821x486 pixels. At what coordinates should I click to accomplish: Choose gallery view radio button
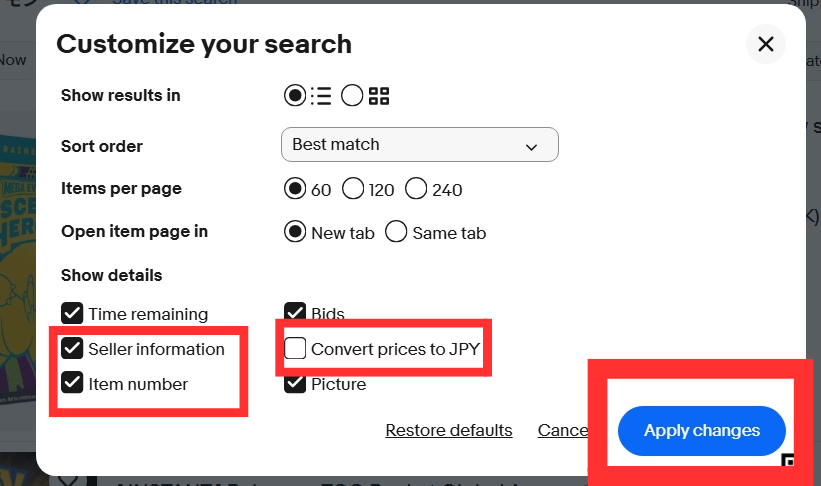tap(352, 96)
